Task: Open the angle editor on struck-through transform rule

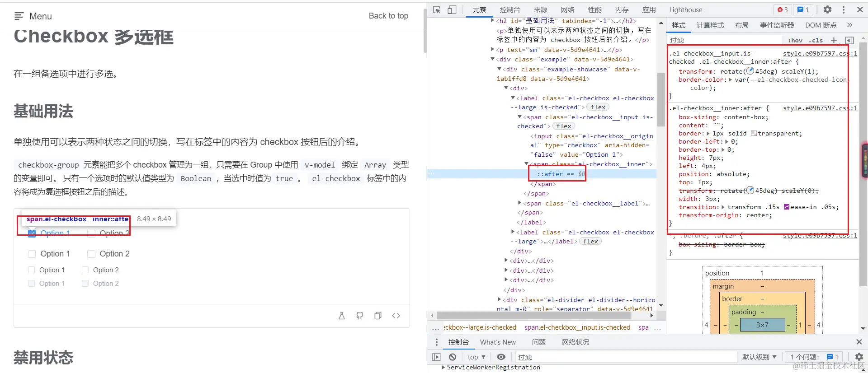Action: click(x=750, y=191)
